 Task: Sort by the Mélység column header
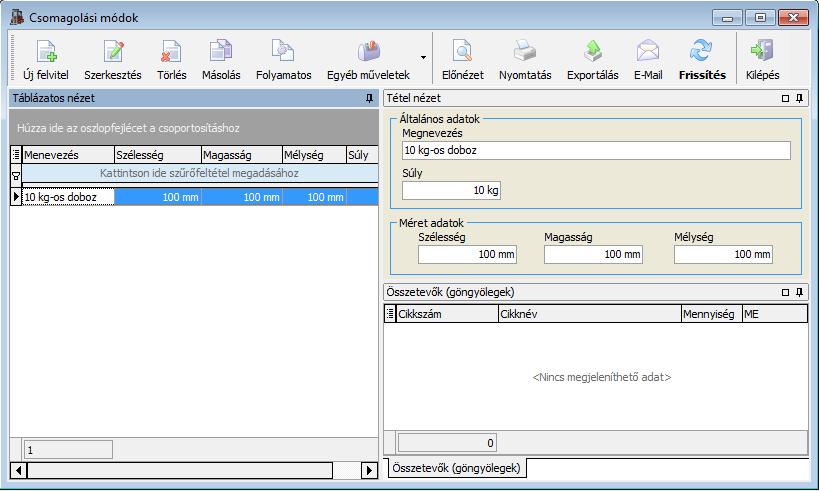pyautogui.click(x=314, y=155)
